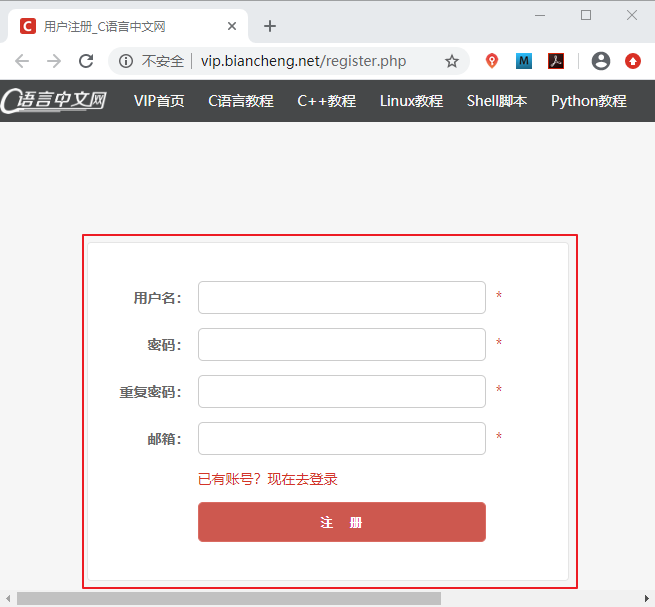Screen dimensions: 655x607
Task: Click the address bar URL
Action: pos(303,61)
